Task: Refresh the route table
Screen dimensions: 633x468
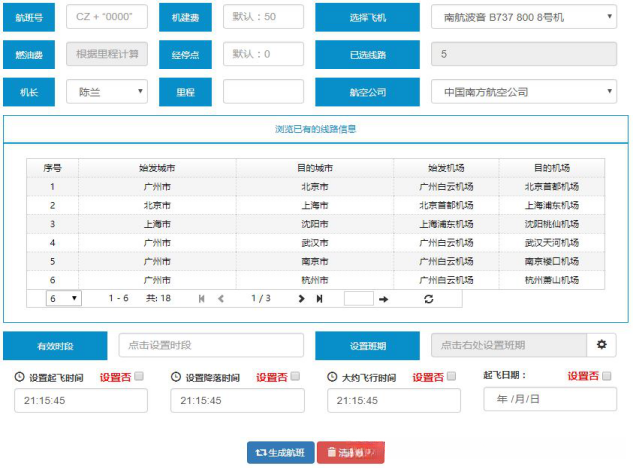Action: click(429, 299)
